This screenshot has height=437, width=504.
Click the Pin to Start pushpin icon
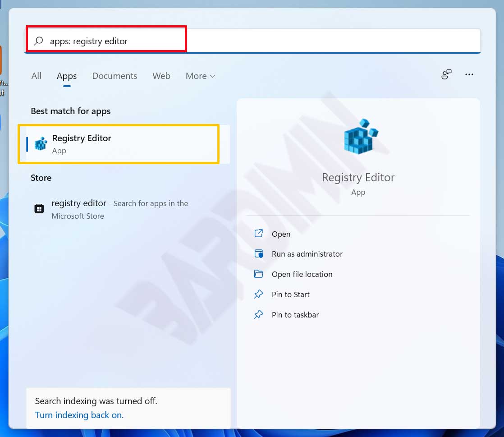pos(258,294)
